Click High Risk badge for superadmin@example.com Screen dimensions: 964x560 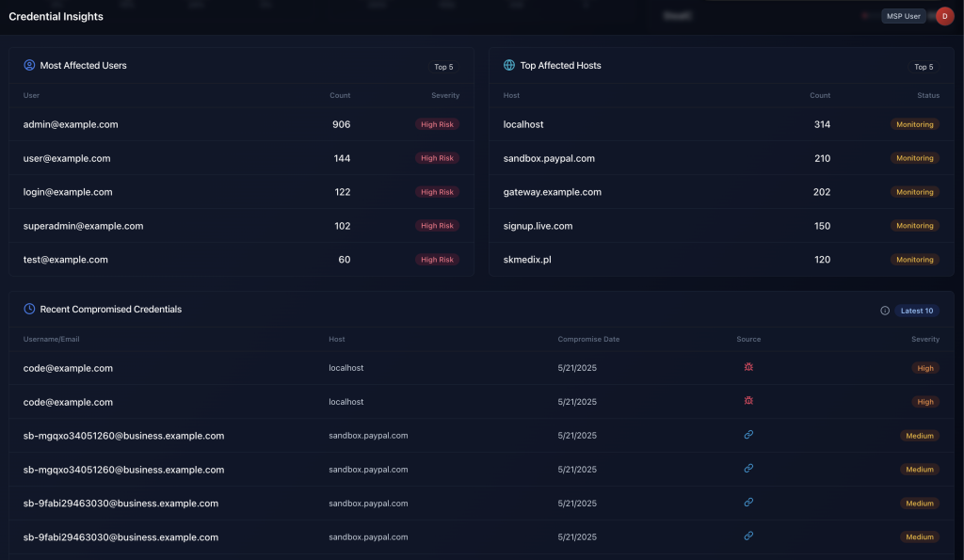[437, 226]
